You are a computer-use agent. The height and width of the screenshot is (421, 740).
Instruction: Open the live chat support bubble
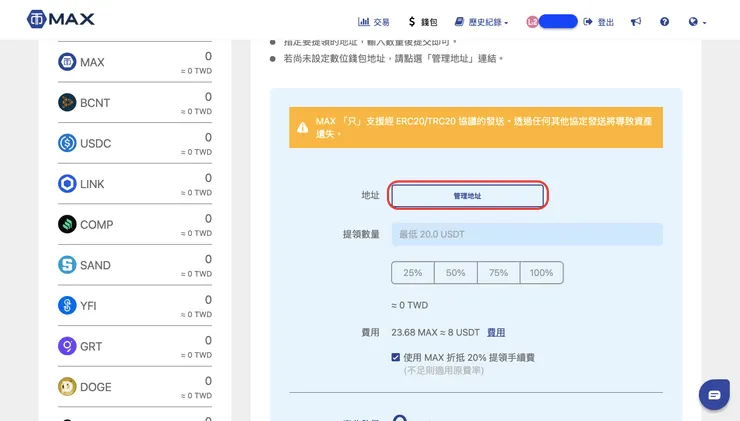[714, 395]
